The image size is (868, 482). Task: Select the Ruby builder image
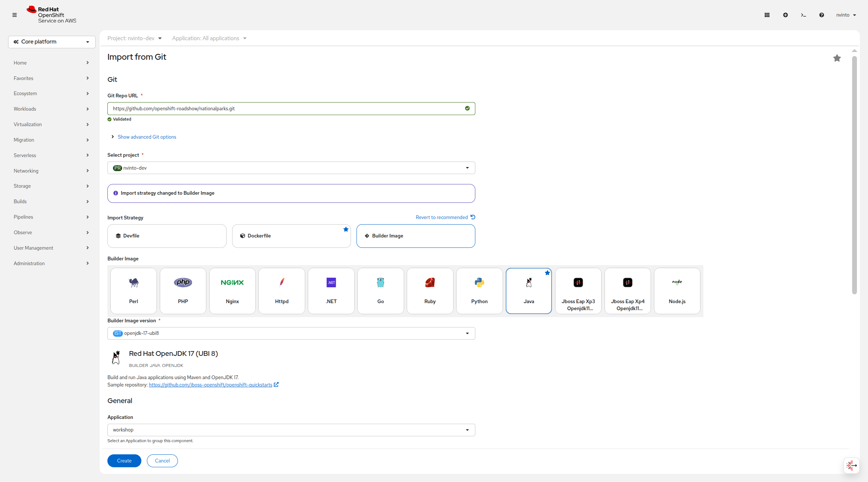click(430, 291)
